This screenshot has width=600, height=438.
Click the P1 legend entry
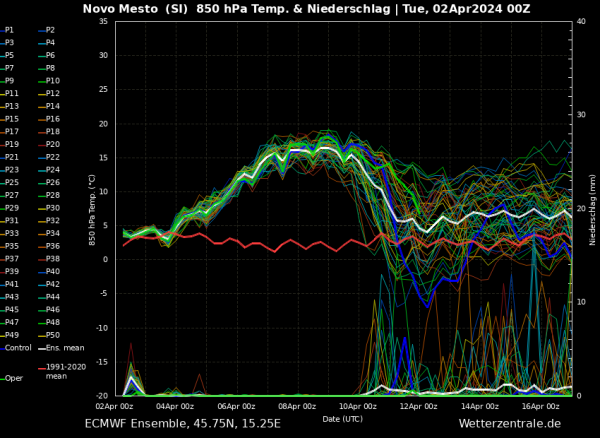pos(7,30)
